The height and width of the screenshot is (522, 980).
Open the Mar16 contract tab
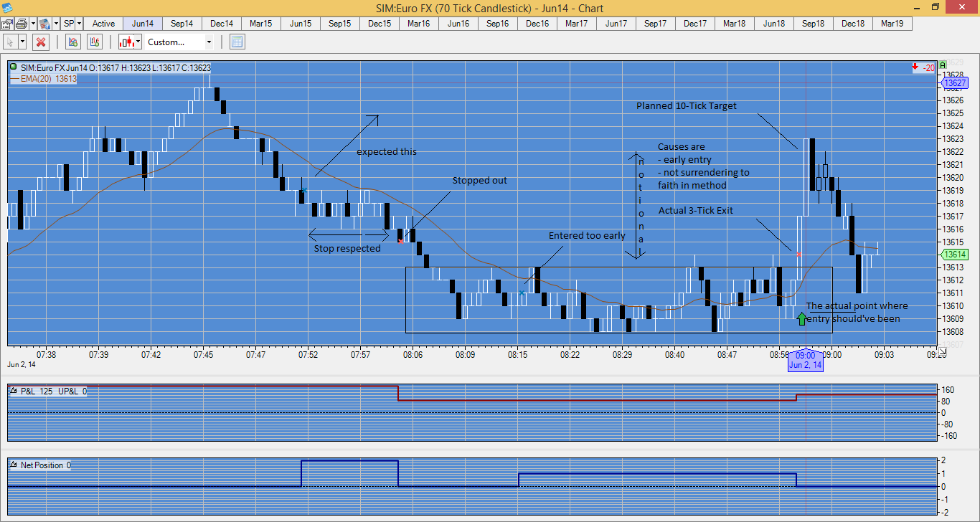point(419,24)
